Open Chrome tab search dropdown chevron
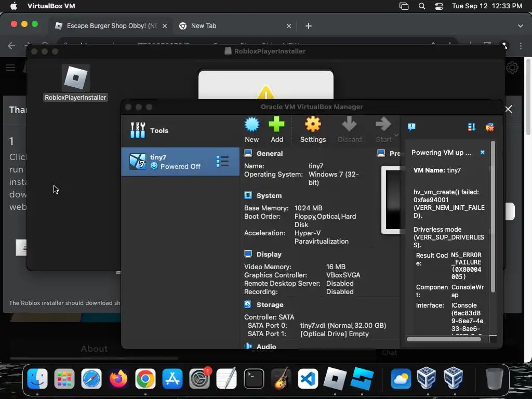Viewport: 532px width, 399px height. (521, 26)
